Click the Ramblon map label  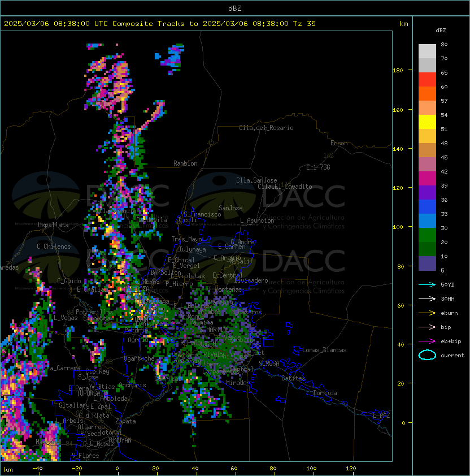[185, 163]
